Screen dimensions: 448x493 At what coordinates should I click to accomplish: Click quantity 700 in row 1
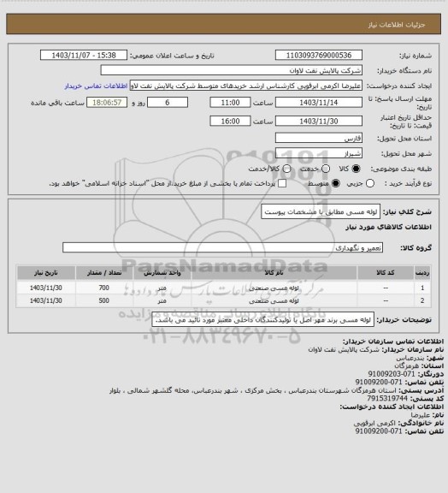tap(104, 288)
